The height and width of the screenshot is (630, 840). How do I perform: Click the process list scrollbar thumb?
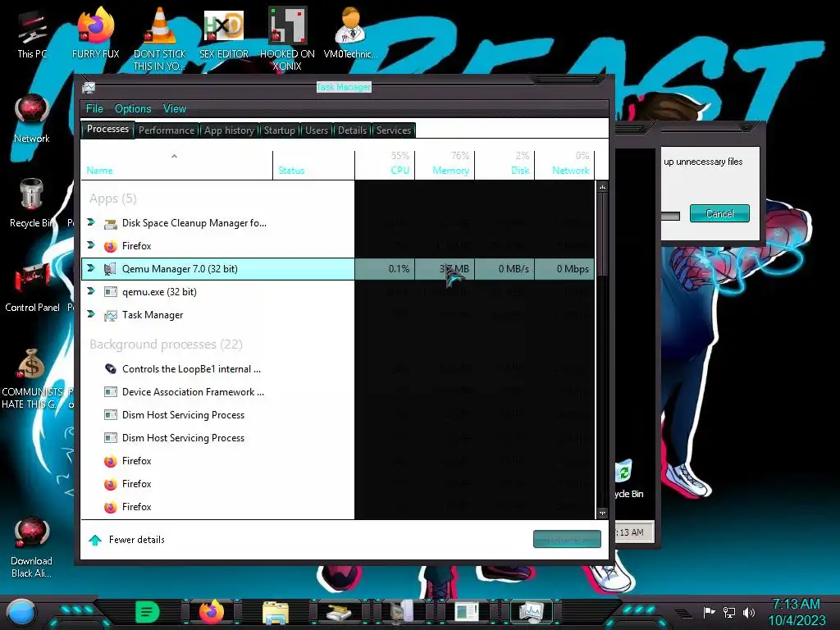602,234
